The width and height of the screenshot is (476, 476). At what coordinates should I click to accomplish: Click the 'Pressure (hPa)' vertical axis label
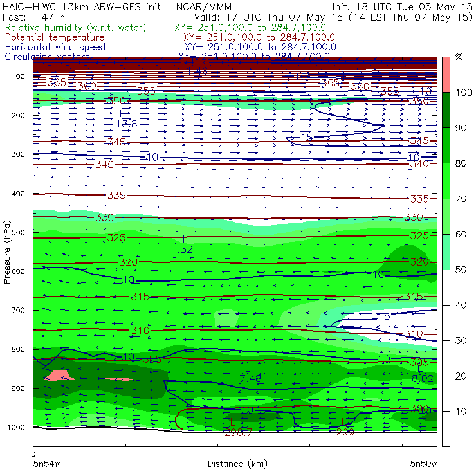coord(6,252)
